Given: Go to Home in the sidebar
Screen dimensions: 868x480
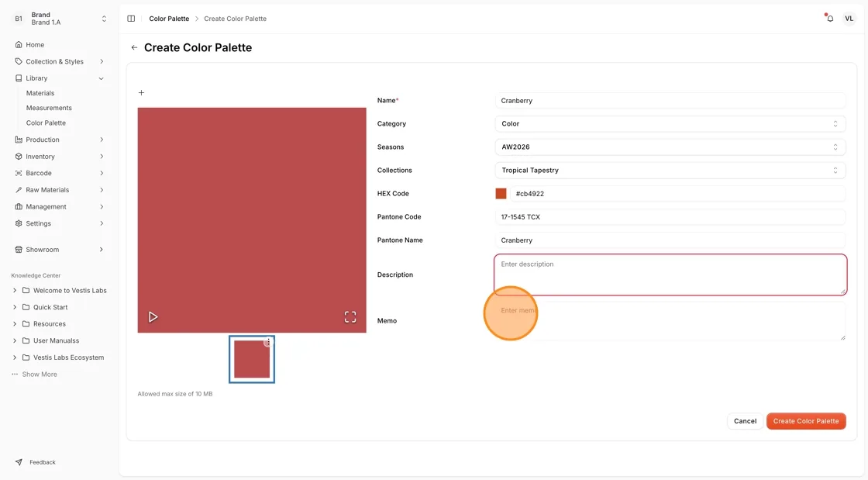Looking at the screenshot, I should [35, 44].
